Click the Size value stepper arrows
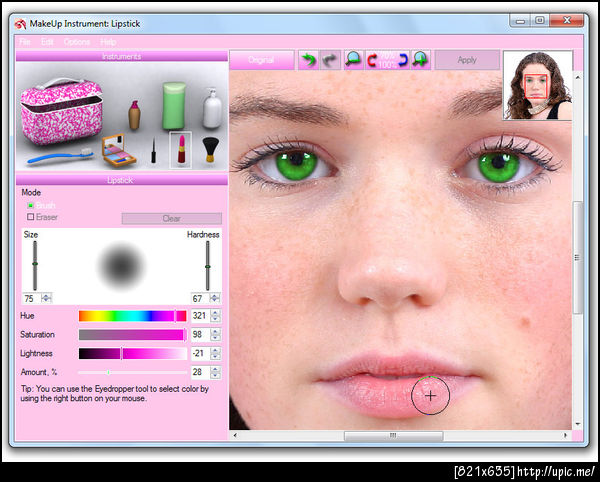This screenshot has width=600, height=482. [47, 298]
